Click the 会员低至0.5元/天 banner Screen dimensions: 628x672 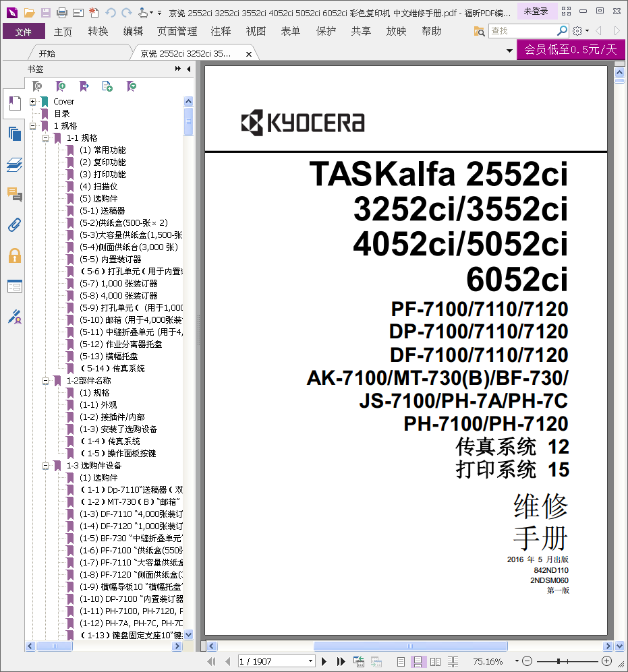tap(571, 50)
